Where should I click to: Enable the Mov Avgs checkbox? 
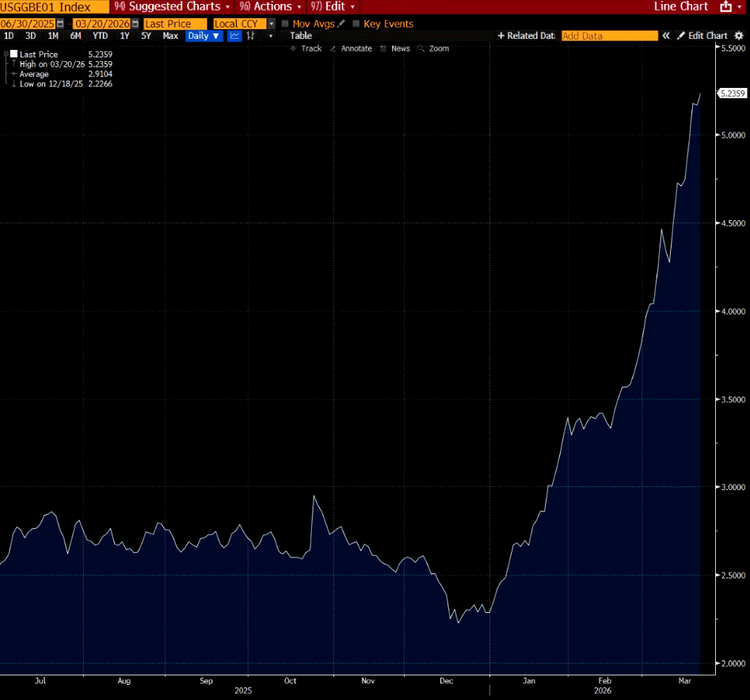pos(285,24)
